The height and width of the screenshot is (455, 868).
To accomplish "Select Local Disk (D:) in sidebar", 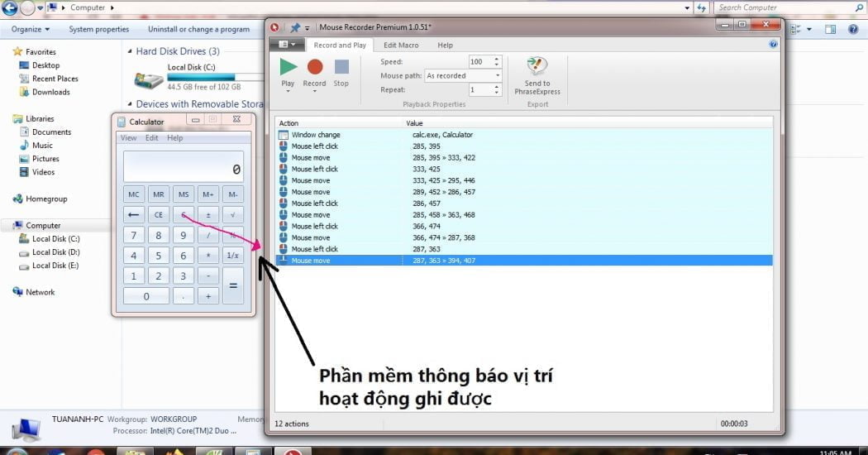I will pos(50,252).
